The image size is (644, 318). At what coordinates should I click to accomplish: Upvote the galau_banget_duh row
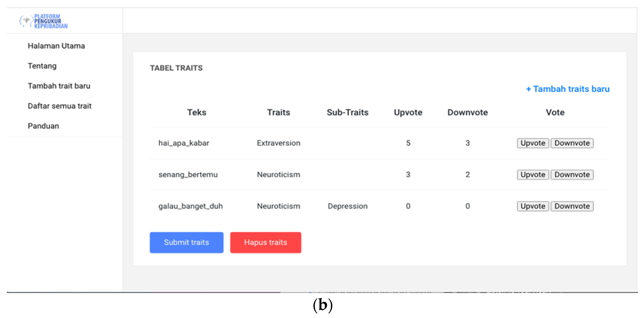pos(533,206)
